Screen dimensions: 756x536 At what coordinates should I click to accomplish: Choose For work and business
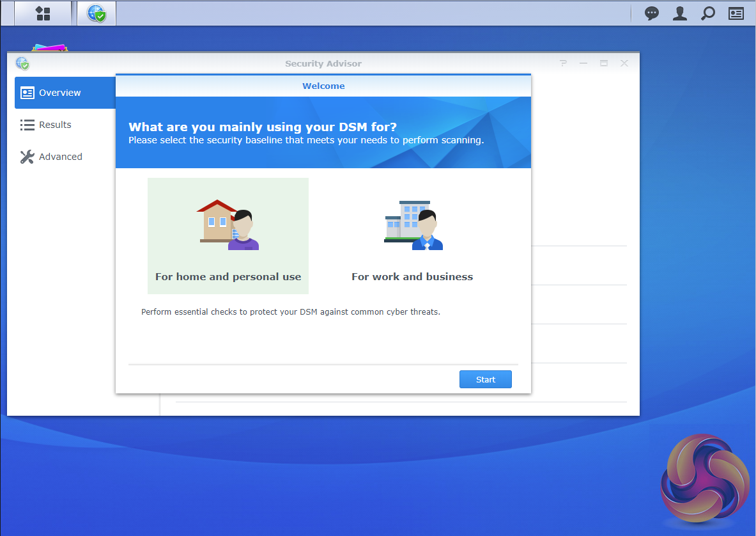pyautogui.click(x=412, y=236)
